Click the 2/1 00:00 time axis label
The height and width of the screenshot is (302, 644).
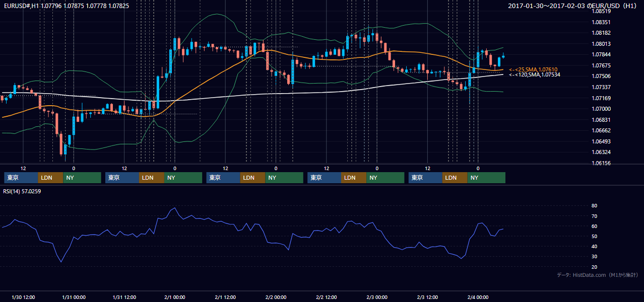175,297
